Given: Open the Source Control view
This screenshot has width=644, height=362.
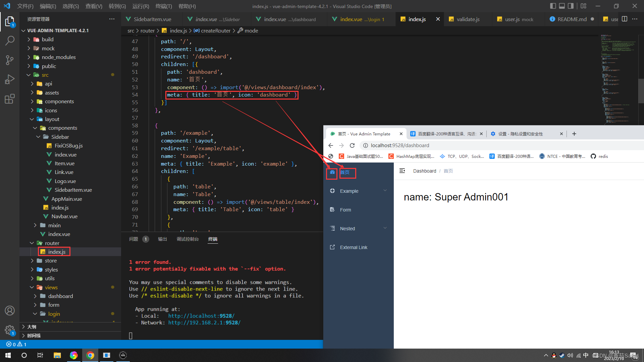Looking at the screenshot, I should coord(10,60).
